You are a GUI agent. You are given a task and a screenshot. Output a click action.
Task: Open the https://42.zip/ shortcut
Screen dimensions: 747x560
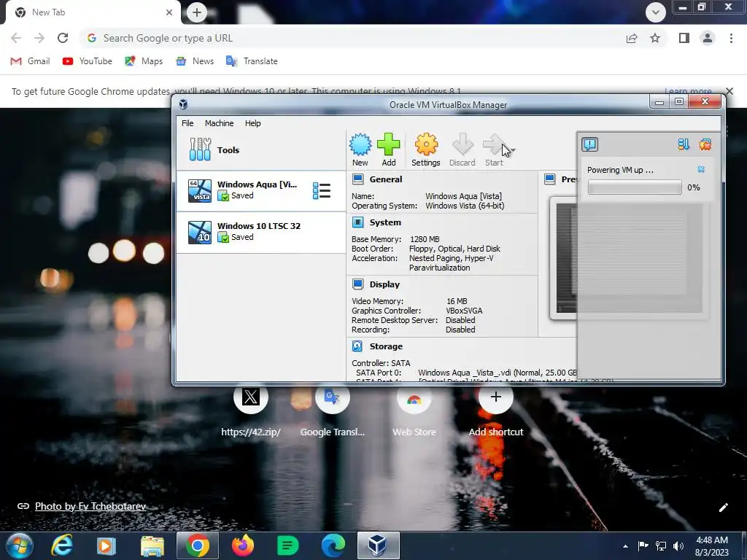coord(251,410)
